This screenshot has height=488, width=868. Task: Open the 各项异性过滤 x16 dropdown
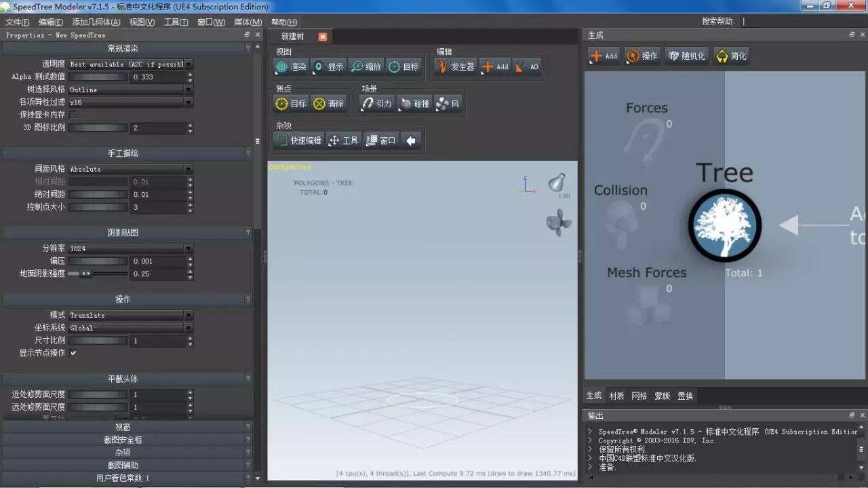(x=131, y=102)
